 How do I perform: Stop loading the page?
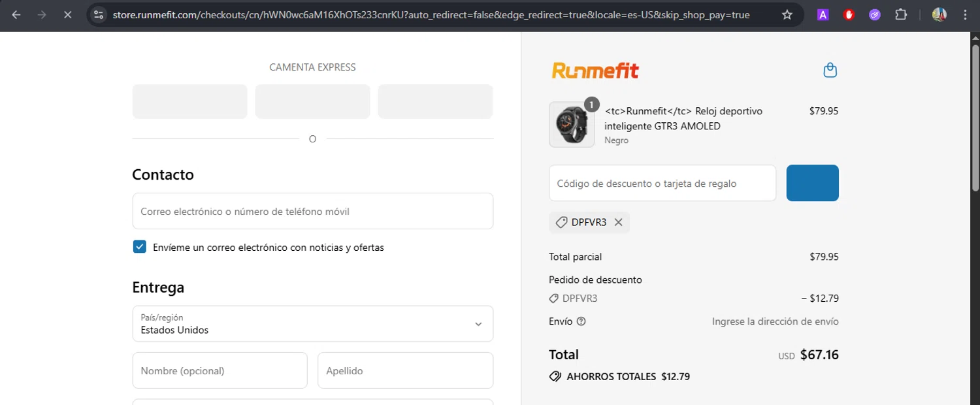pos(67,14)
